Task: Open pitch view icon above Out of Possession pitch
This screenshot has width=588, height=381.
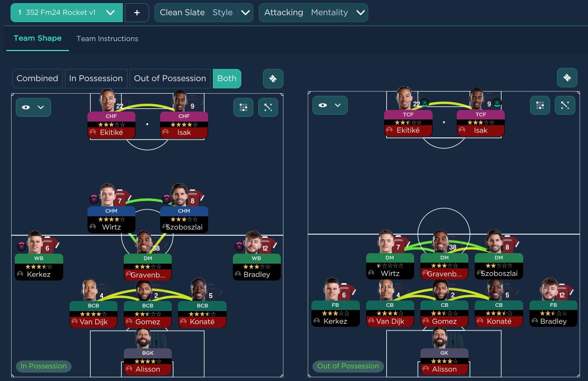Action: [567, 77]
